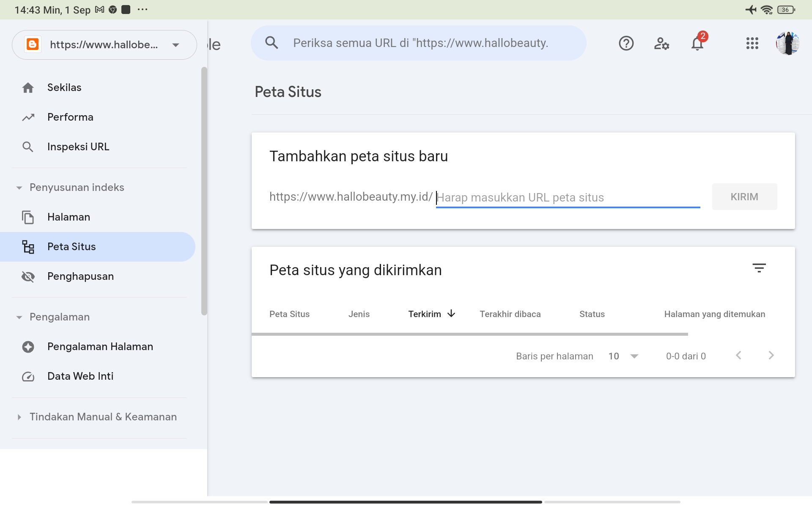Go to Sekilas overview
Screen dimensions: 812x508
[98, 88]
